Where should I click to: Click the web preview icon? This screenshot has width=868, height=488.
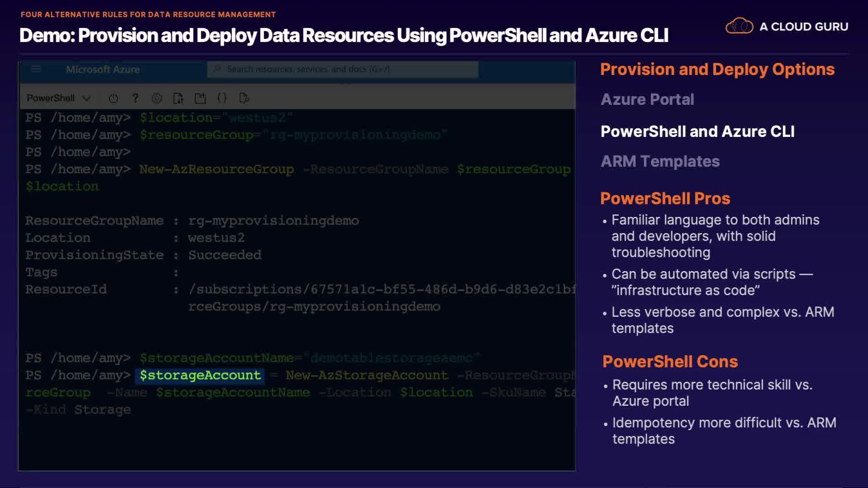point(244,98)
